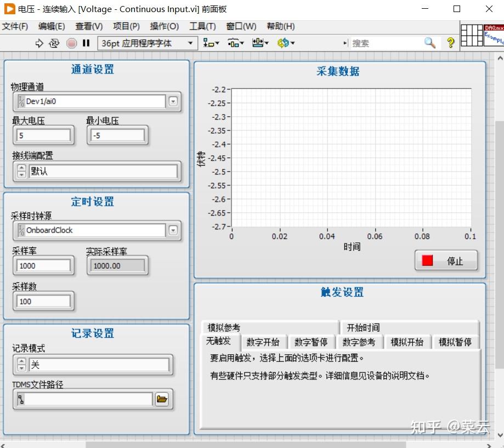Click the 实际采样率 indicator field
Image resolution: width=504 pixels, height=448 pixels.
(117, 266)
